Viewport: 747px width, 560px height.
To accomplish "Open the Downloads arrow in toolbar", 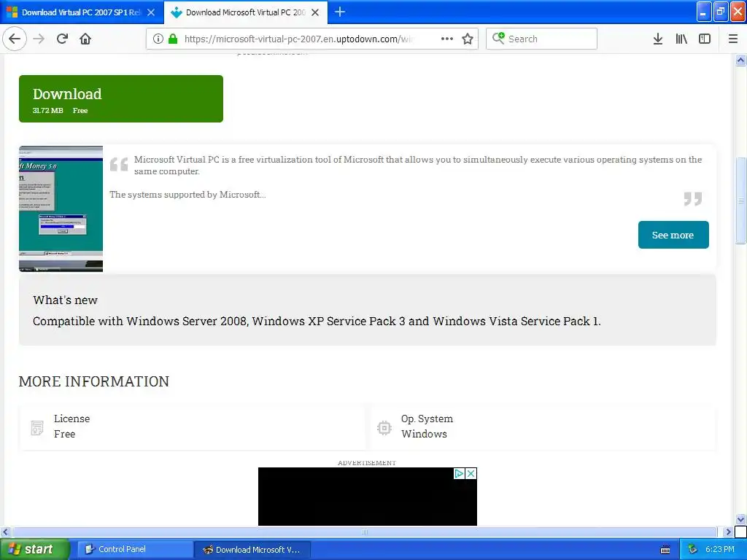I will (658, 39).
